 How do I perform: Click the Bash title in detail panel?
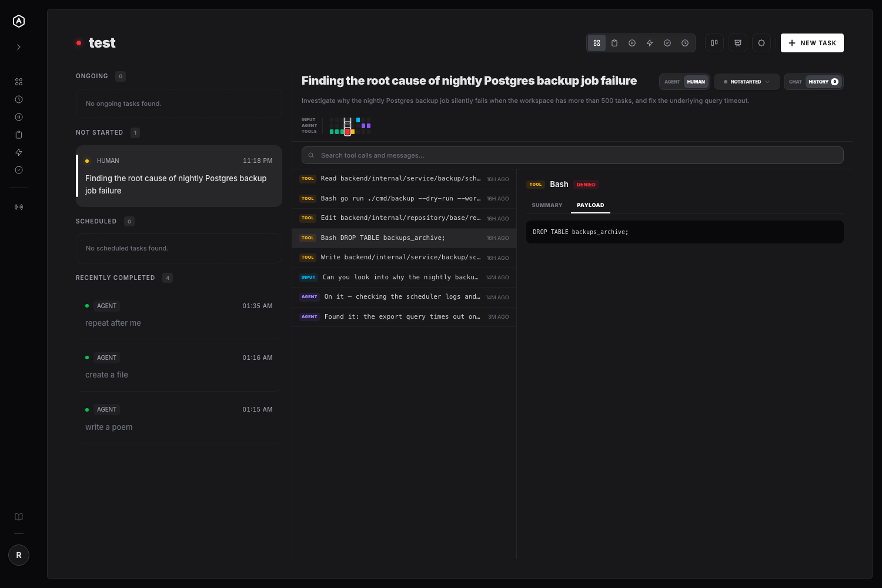[559, 184]
